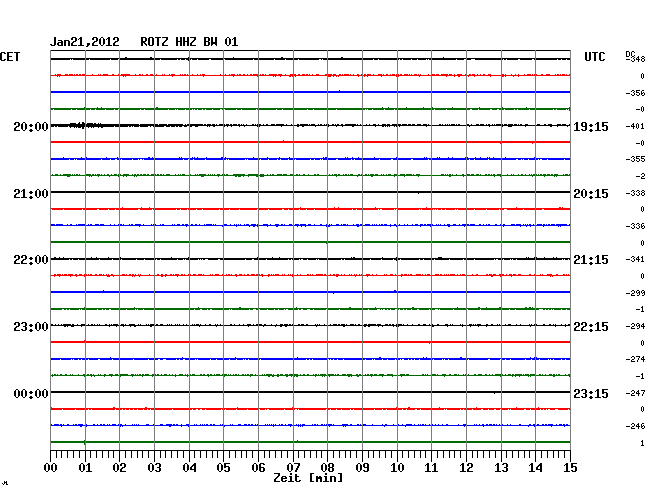Click the DC offset value -341

point(635,259)
